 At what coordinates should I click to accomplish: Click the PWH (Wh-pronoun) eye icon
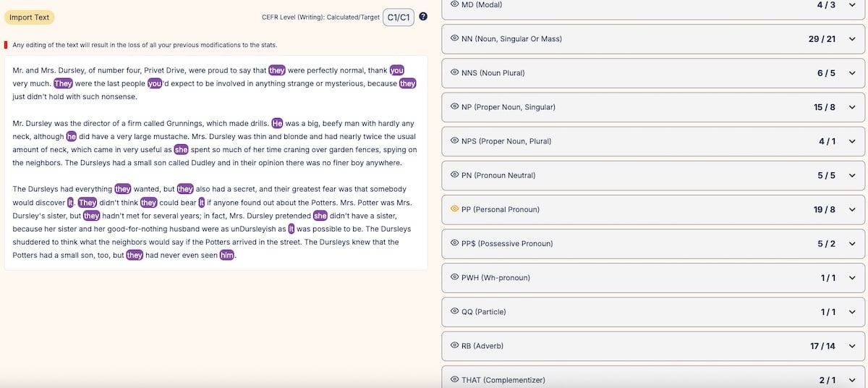[454, 277]
